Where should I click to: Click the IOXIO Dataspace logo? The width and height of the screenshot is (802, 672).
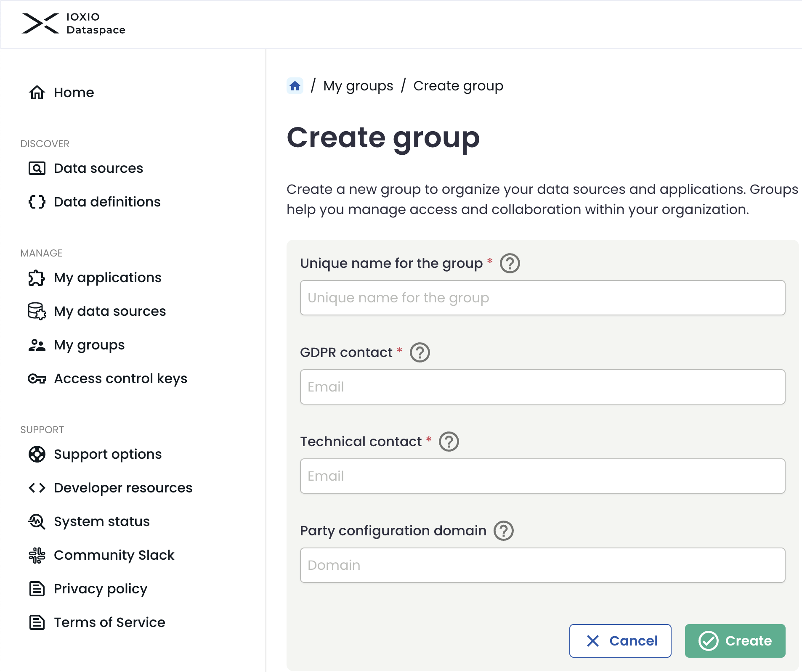pyautogui.click(x=74, y=24)
